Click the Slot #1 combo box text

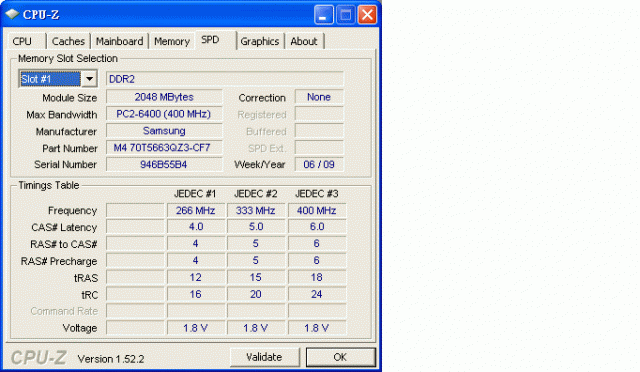point(50,79)
